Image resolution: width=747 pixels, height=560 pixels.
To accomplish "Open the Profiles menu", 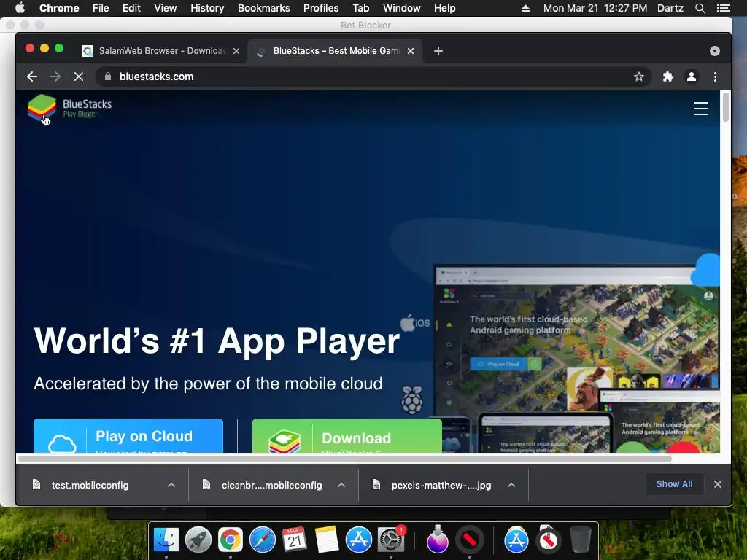I will pos(321,8).
